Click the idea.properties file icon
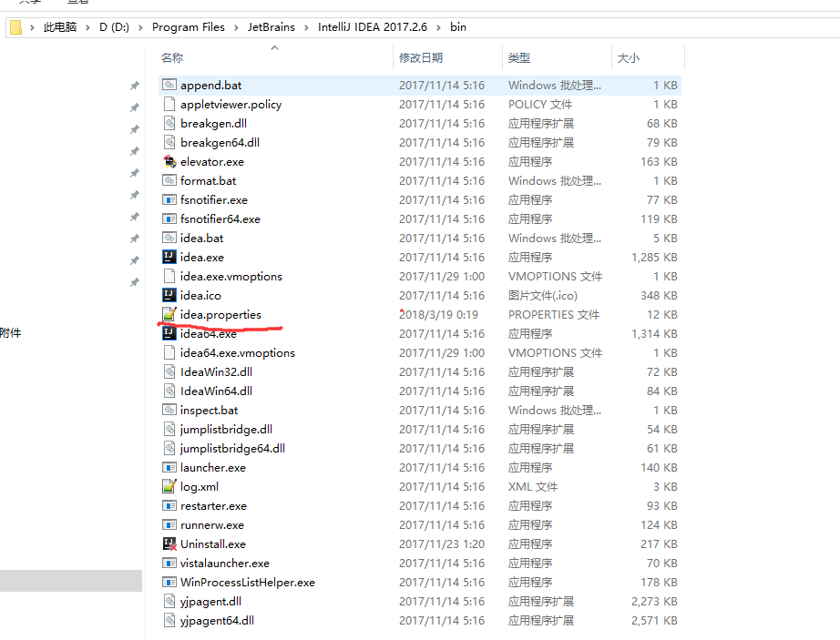The height and width of the screenshot is (640, 840). point(169,314)
